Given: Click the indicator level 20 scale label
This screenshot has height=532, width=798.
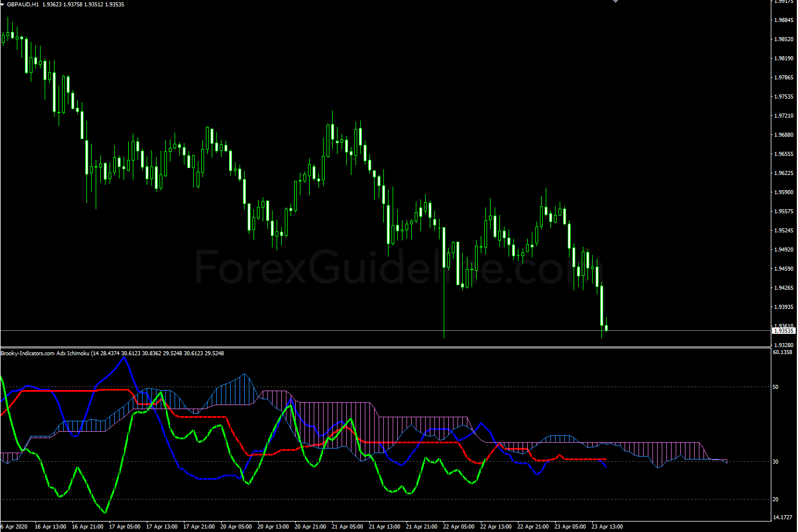Looking at the screenshot, I should (x=775, y=500).
